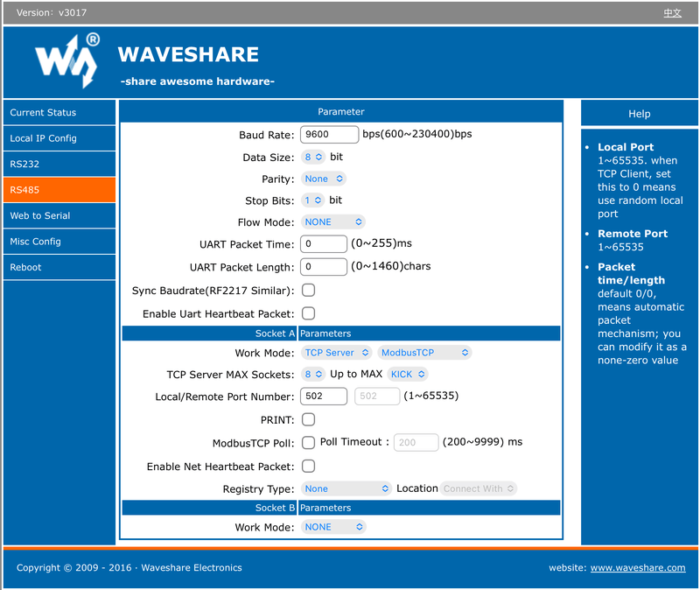The width and height of the screenshot is (700, 590).
Task: Open the Misc Config page
Action: point(59,242)
